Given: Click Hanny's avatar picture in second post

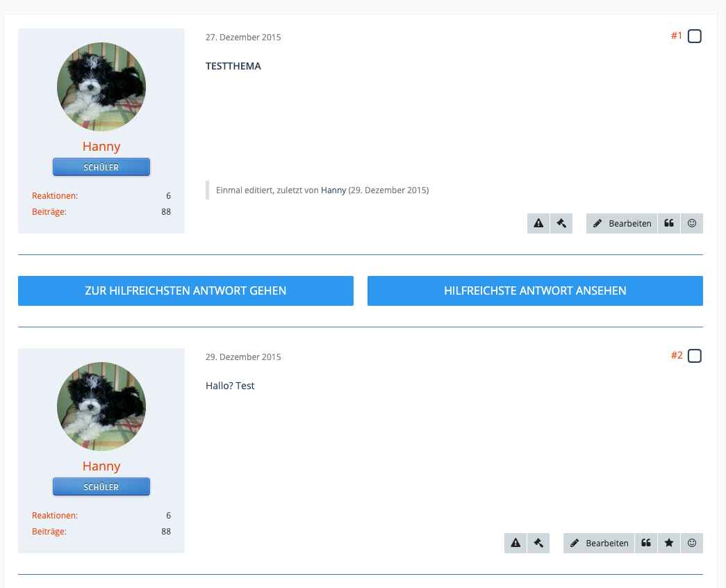Looking at the screenshot, I should pos(101,407).
